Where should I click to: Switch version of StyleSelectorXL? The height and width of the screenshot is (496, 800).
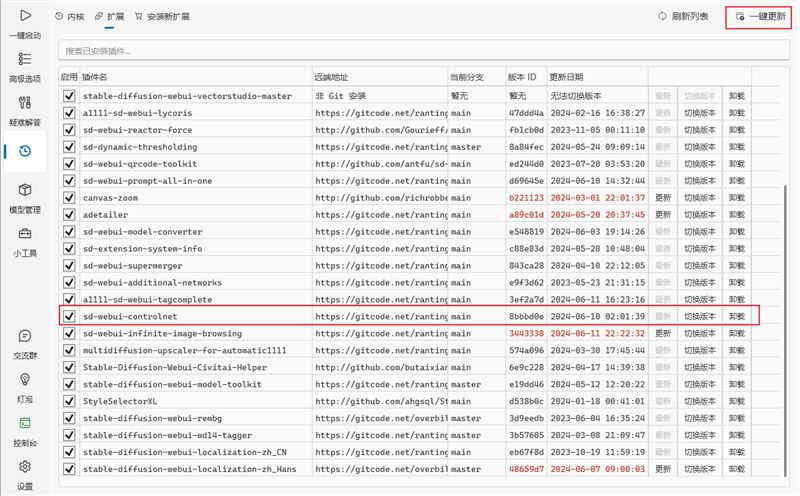pos(699,401)
